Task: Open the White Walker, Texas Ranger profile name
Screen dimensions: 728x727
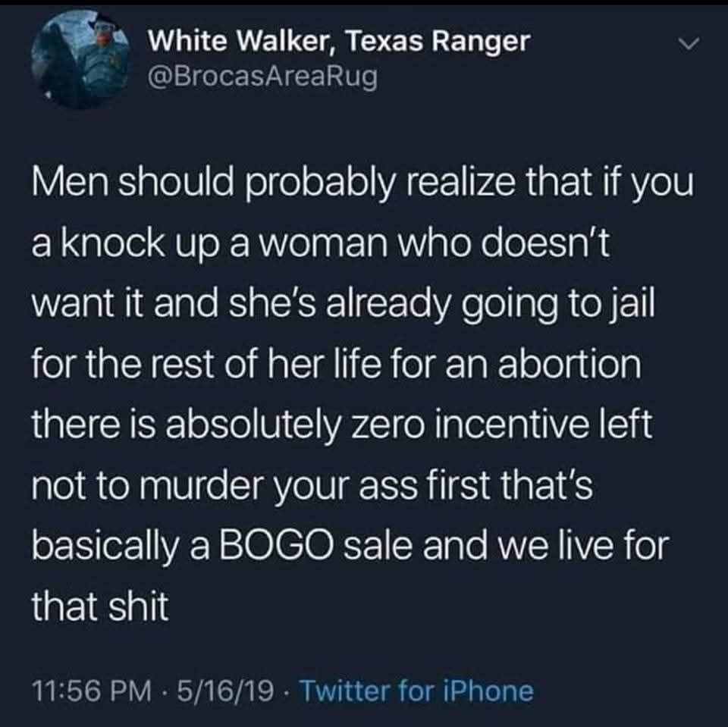Action: 338,42
